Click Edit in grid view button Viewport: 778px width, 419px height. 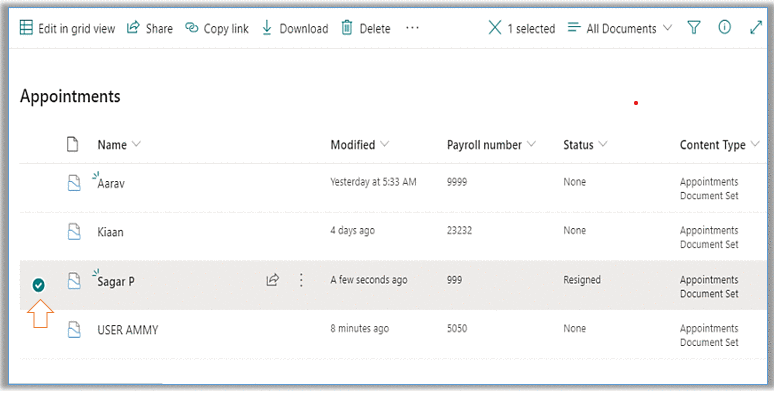point(67,28)
